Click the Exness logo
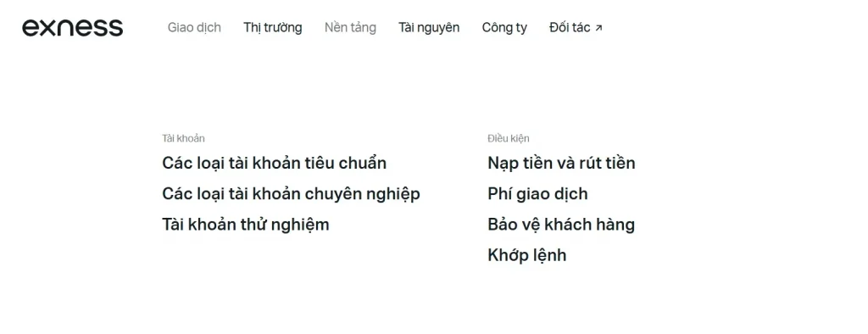The image size is (868, 334). pyautogui.click(x=73, y=27)
